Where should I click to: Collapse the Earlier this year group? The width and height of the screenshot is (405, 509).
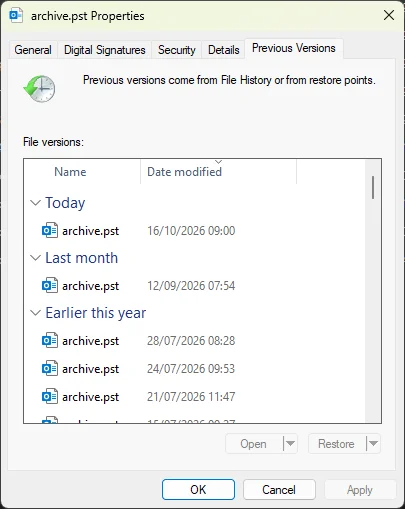(x=35, y=313)
